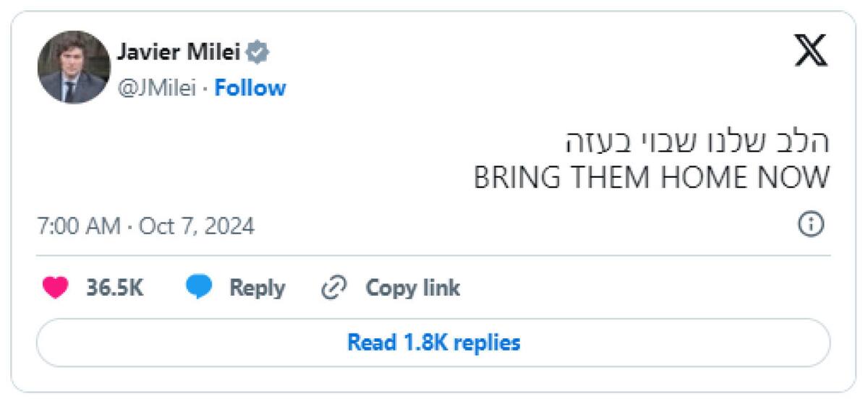Click the 36.5K likes count
This screenshot has height=417, width=868.
tap(115, 288)
